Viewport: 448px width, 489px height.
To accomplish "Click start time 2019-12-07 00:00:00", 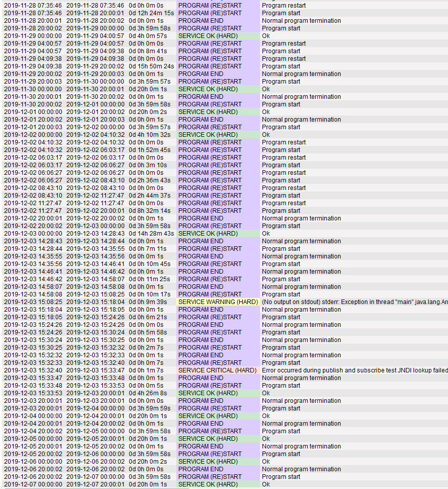I will coord(33,484).
